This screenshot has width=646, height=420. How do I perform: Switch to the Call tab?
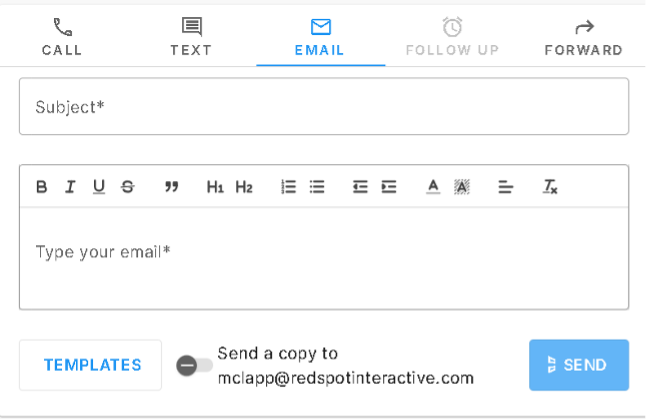(62, 37)
